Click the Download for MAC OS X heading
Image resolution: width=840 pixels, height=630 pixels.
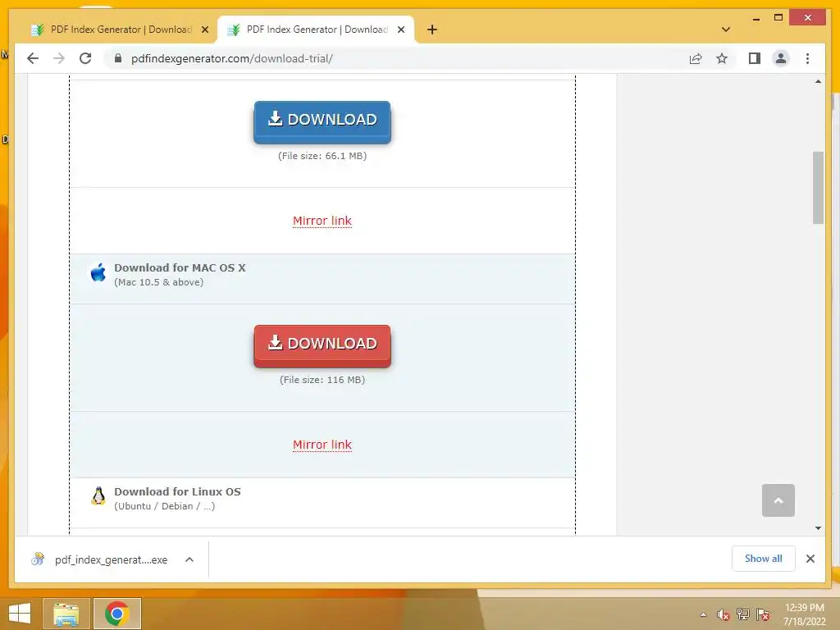pyautogui.click(x=180, y=267)
